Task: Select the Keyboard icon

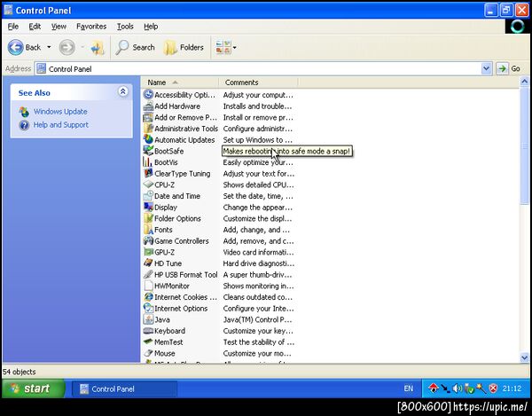Action: coord(148,331)
